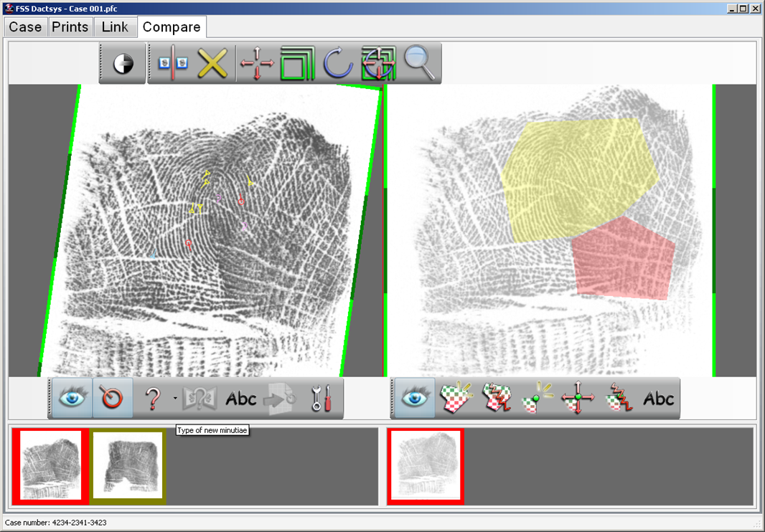Open the minutiae type dropdown arrow
Viewport: 765px width, 532px height.
[175, 399]
